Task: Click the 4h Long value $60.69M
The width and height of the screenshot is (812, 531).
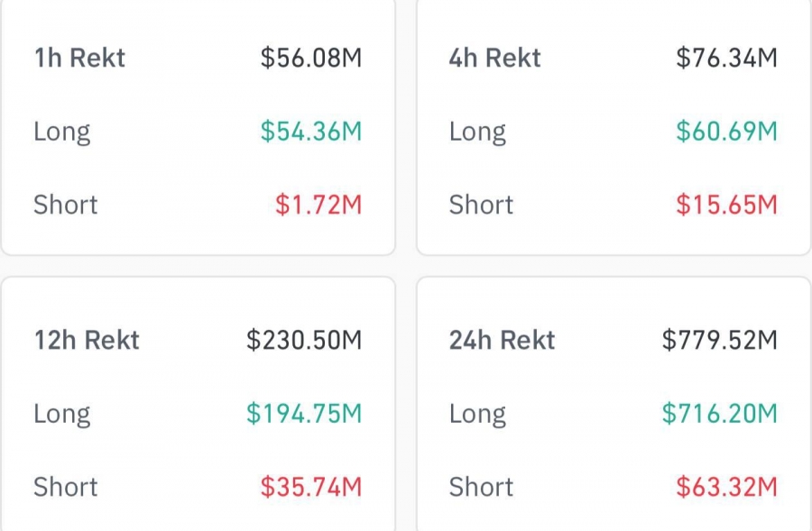Action: tap(726, 132)
